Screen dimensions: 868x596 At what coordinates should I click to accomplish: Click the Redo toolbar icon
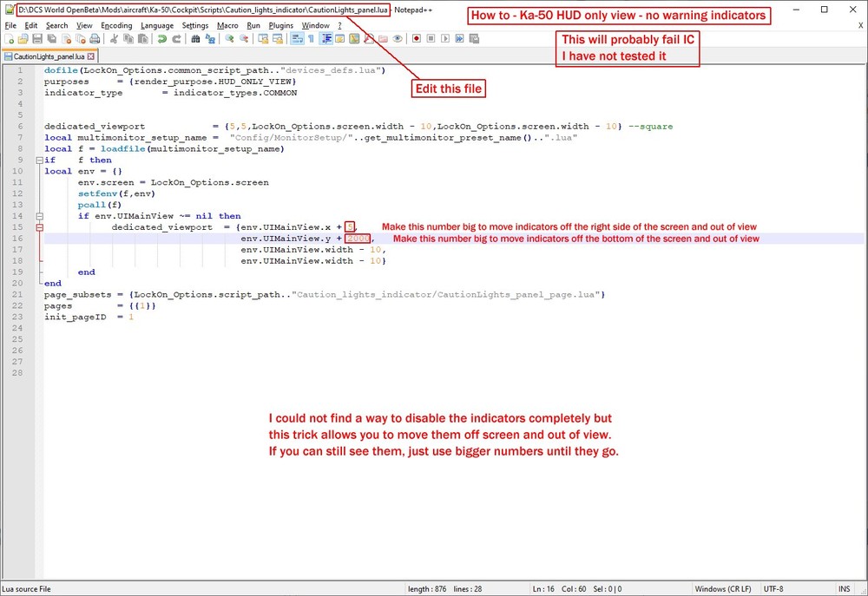(176, 39)
